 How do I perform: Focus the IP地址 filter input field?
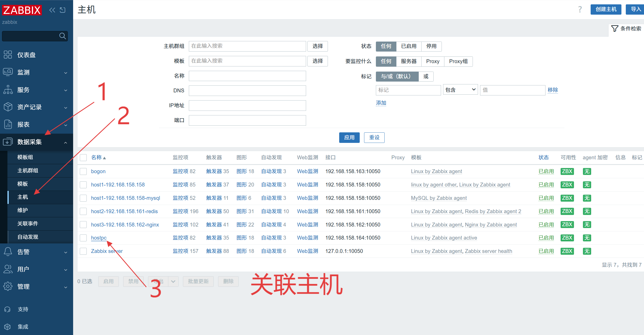pyautogui.click(x=247, y=105)
